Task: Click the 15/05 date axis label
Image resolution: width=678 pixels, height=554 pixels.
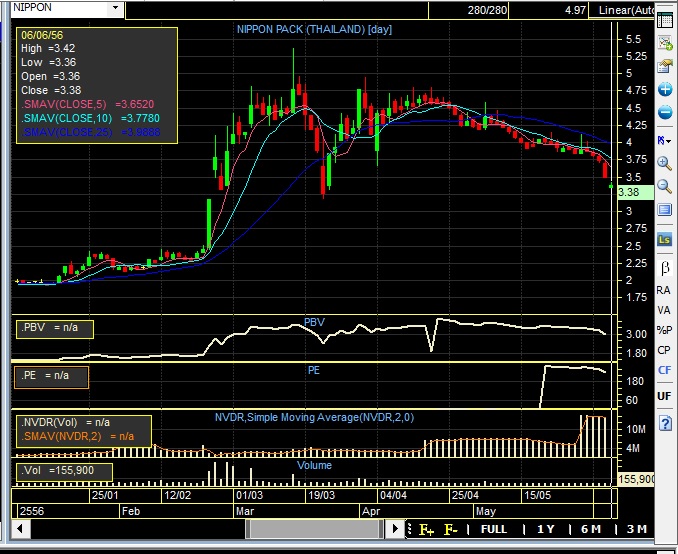Action: 537,495
